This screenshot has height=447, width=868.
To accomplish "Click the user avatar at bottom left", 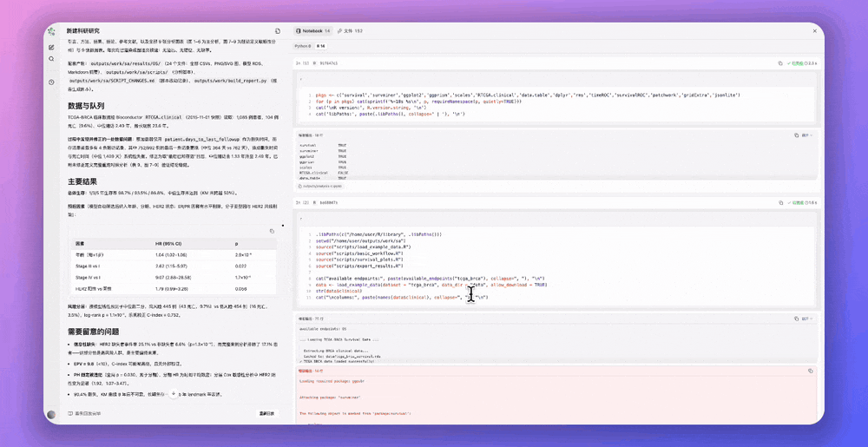I will tap(51, 414).
